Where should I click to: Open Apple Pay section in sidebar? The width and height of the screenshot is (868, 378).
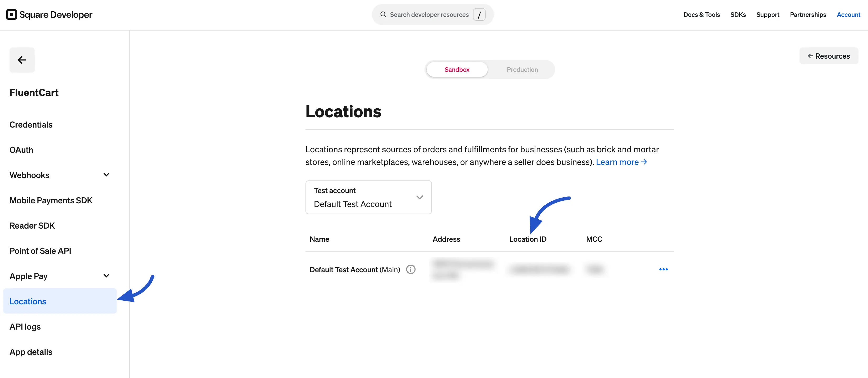pos(28,276)
